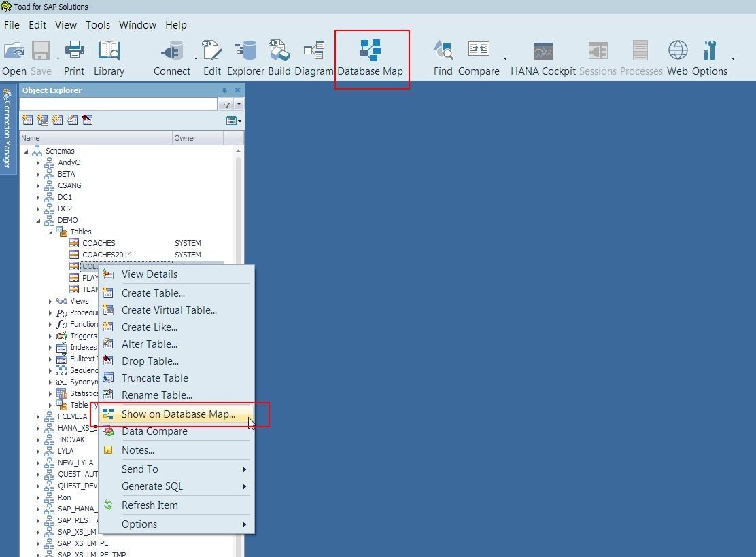Click the Find toolbar icon
Image resolution: width=756 pixels, height=557 pixels.
tap(443, 58)
